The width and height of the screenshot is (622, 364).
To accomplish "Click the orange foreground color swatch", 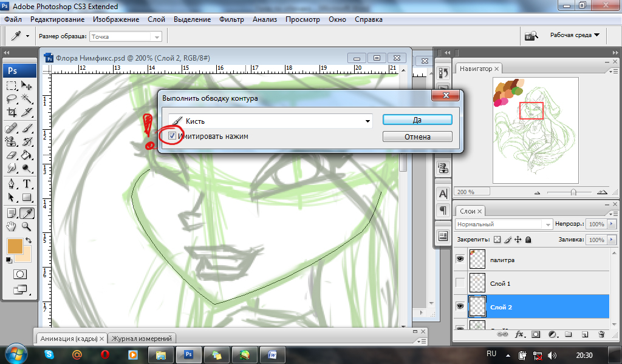I will [x=15, y=246].
